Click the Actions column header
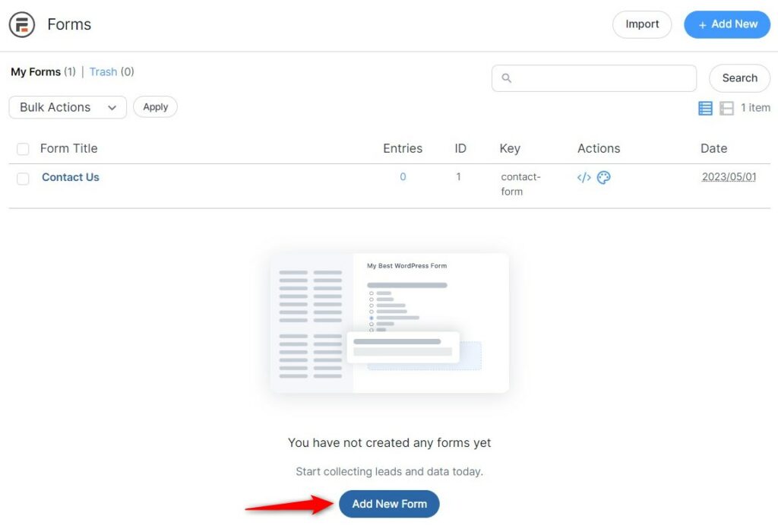This screenshot has width=778, height=532. tap(599, 148)
